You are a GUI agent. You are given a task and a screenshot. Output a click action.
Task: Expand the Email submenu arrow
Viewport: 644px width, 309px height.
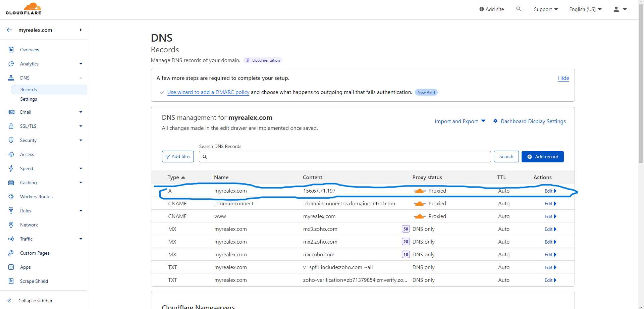pos(81,112)
